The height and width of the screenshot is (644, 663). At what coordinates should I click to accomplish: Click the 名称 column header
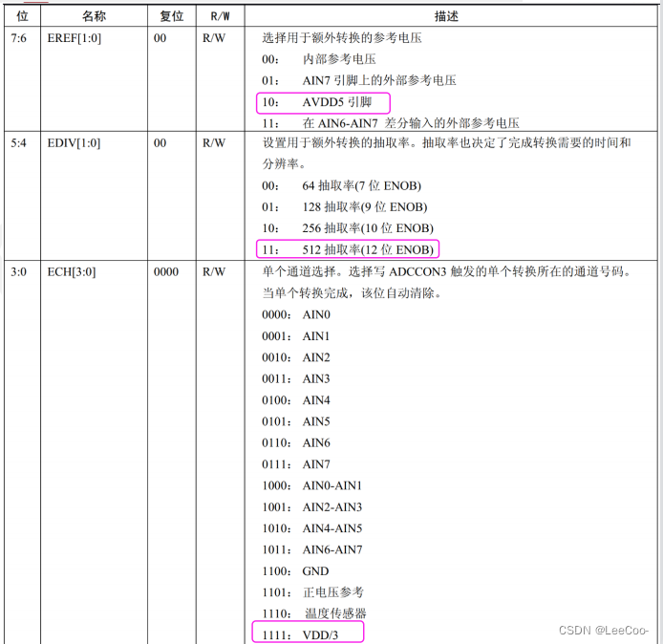[94, 16]
